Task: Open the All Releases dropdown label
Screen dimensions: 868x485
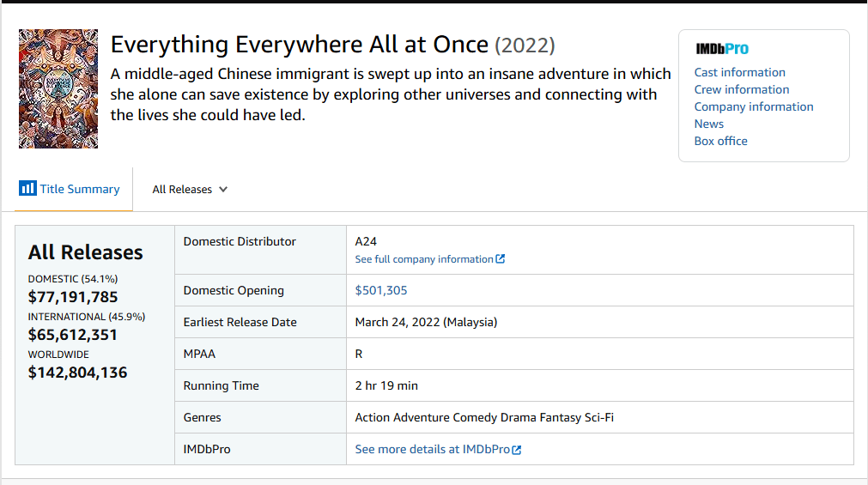Action: tap(182, 190)
